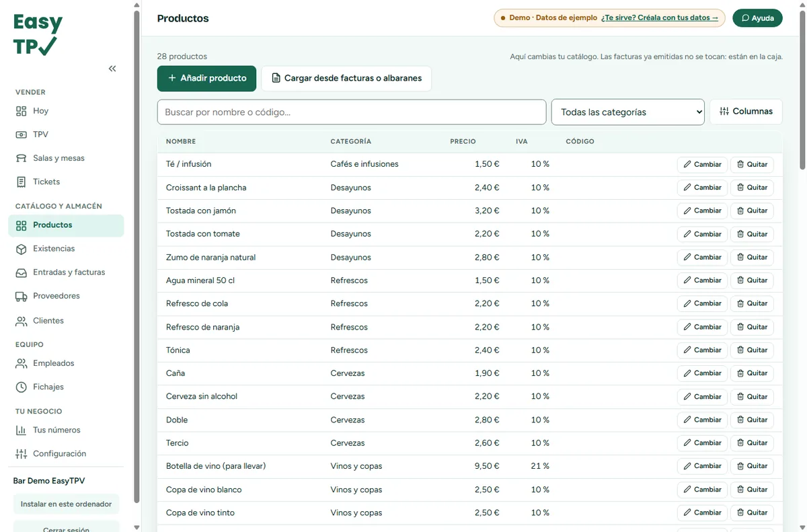
Task: Click the PRECIO column header
Action: [x=463, y=142]
